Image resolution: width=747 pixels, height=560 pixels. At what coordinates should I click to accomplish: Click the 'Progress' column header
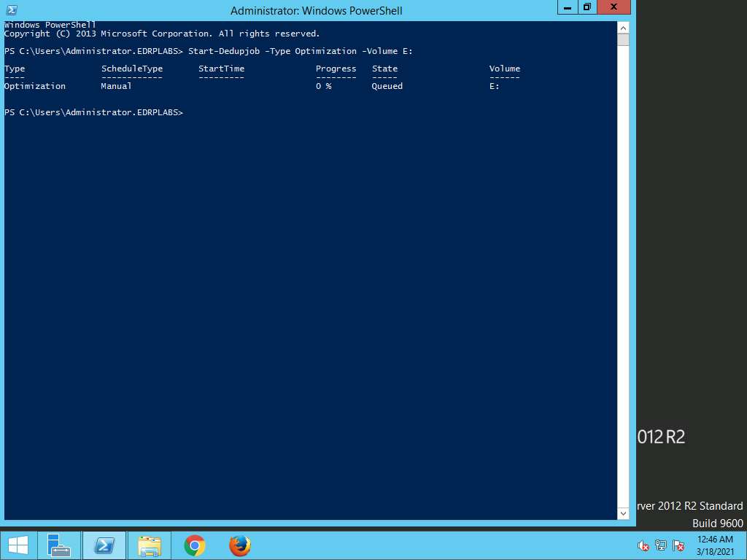coord(336,69)
